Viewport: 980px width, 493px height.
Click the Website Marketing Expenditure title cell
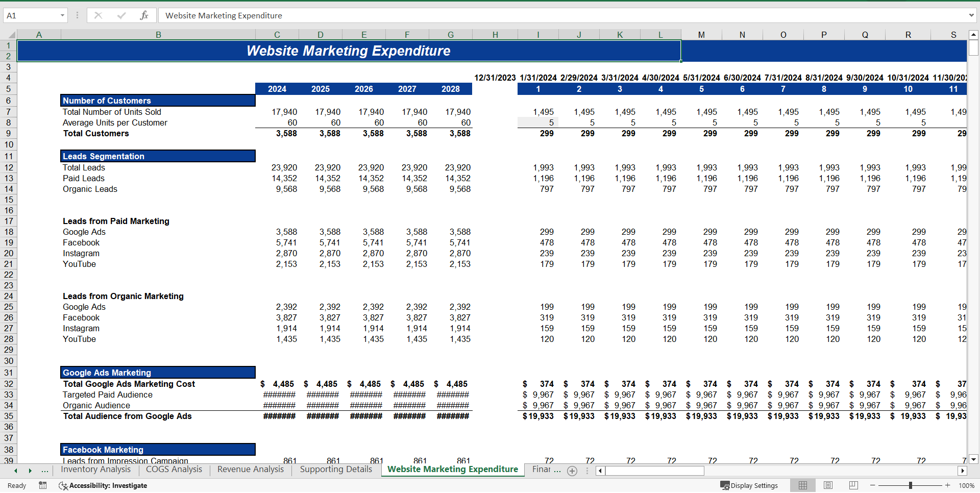[349, 51]
